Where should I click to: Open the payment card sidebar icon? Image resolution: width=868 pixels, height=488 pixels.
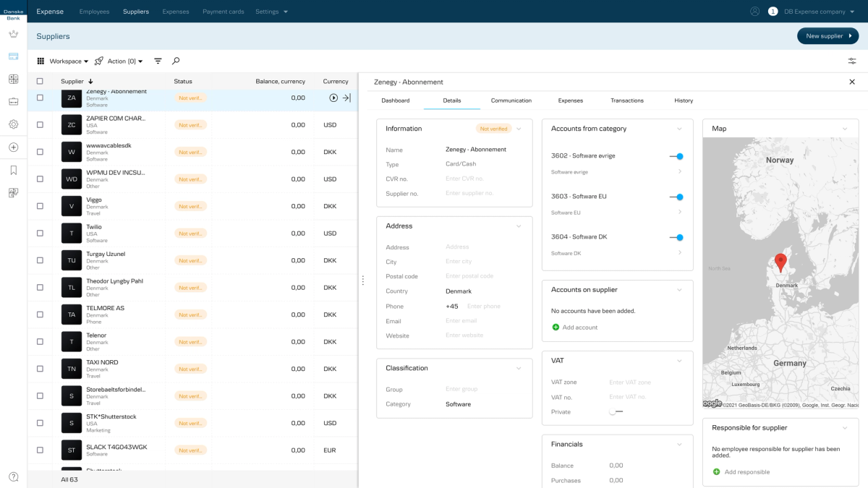click(13, 56)
